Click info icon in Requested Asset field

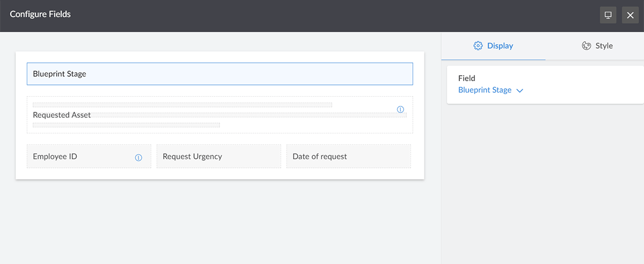pos(400,109)
